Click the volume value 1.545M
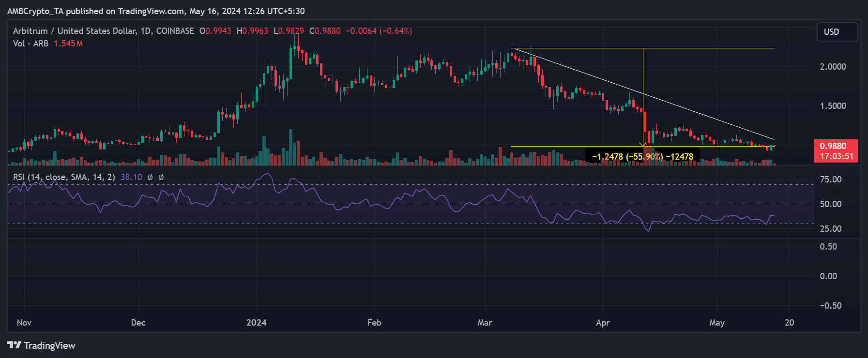868x358 pixels. tap(68, 44)
